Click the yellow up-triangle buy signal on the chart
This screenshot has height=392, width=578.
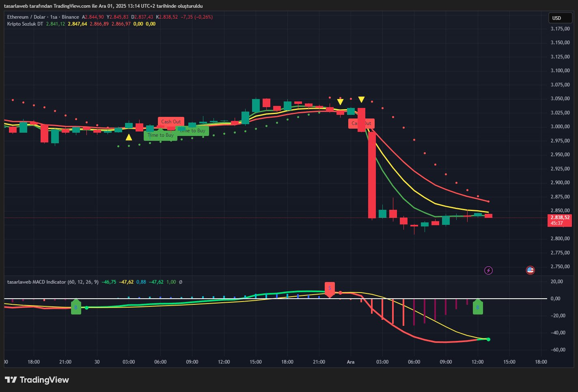pos(129,137)
